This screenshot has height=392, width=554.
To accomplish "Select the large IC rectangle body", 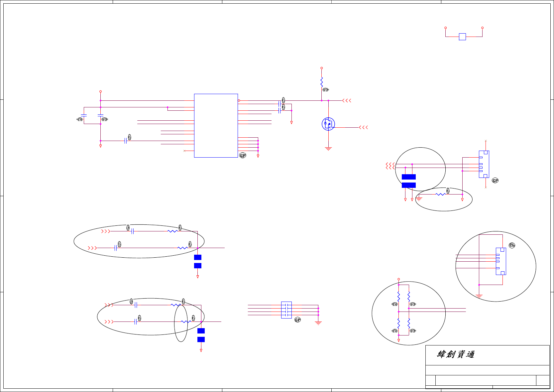I will tap(216, 126).
